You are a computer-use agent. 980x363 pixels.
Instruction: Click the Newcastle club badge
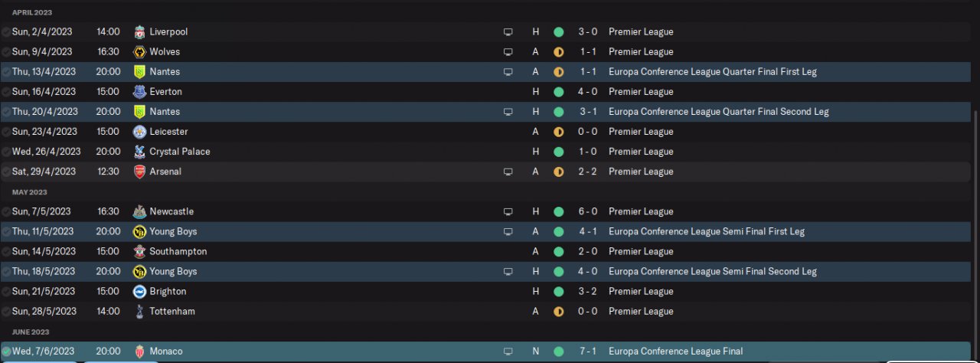coord(139,211)
